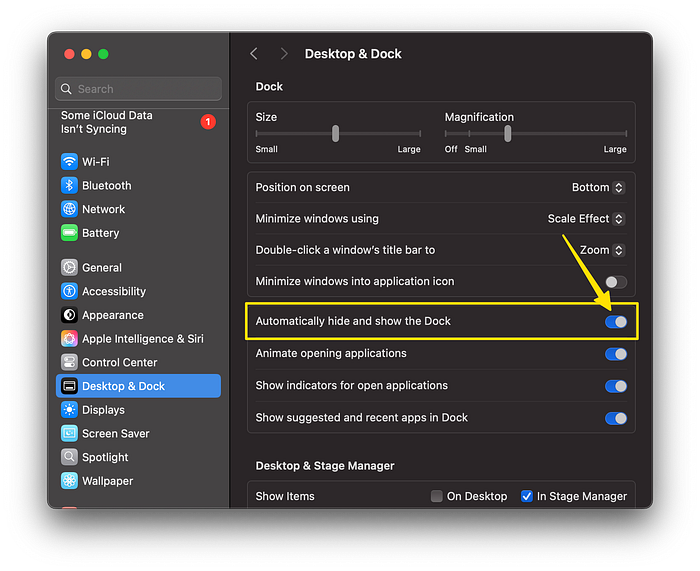Click the Screen Saver icon
This screenshot has width=700, height=571.
pyautogui.click(x=69, y=433)
